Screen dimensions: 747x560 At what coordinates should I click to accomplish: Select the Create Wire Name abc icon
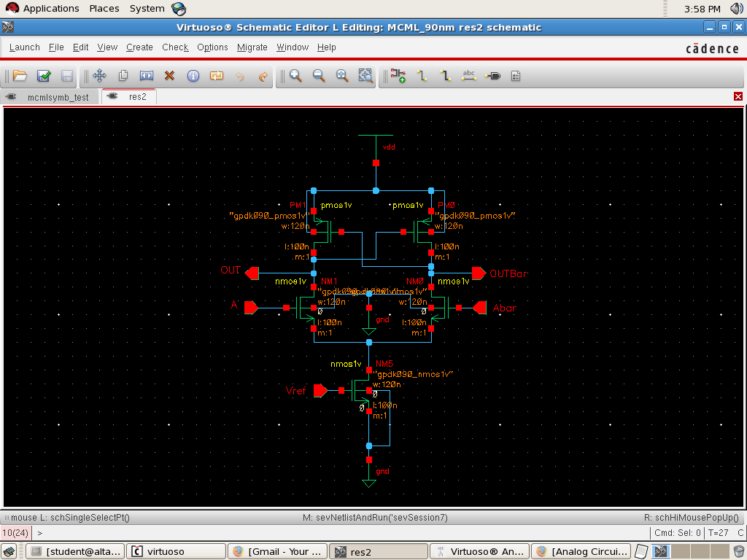[469, 76]
